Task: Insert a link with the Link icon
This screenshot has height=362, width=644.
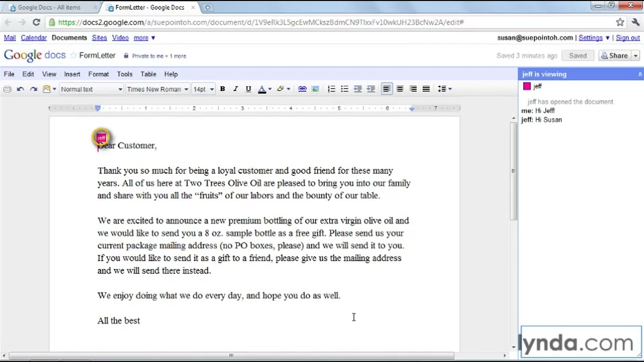Action: [302, 89]
